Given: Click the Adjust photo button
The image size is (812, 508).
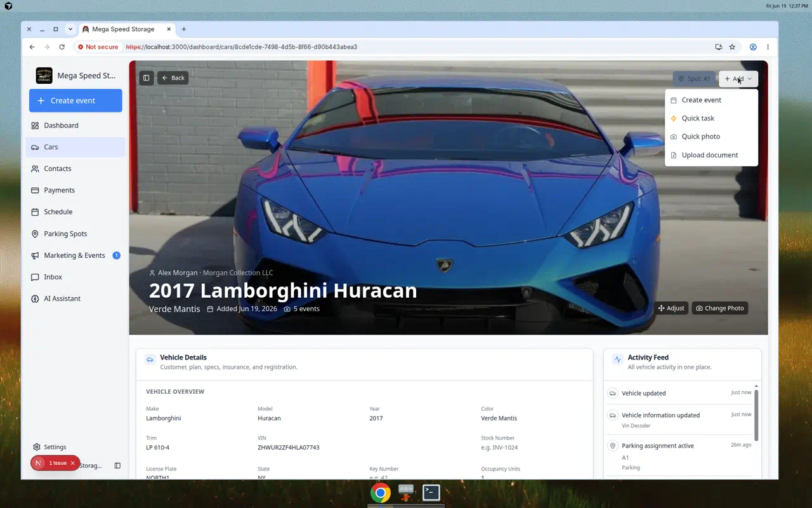Looking at the screenshot, I should point(671,308).
